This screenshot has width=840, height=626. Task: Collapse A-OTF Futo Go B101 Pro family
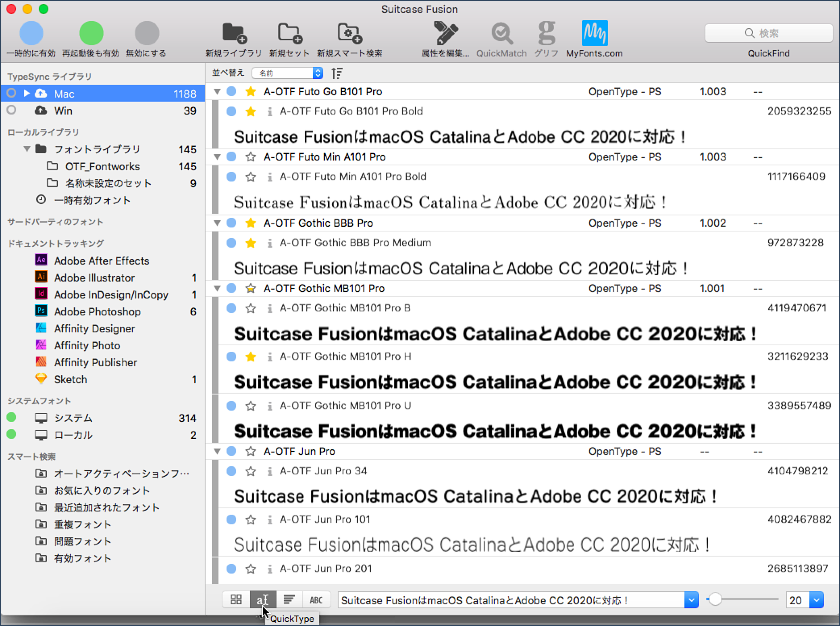pyautogui.click(x=217, y=92)
